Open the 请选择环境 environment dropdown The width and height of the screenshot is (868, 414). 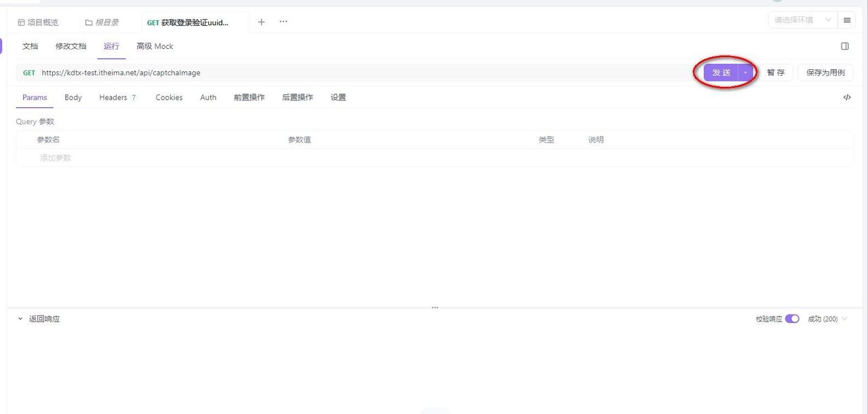[800, 20]
